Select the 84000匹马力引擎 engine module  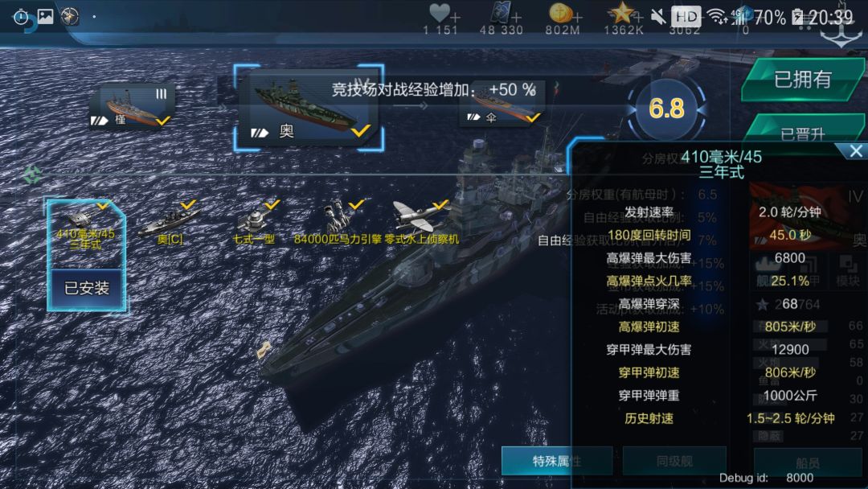(x=338, y=223)
